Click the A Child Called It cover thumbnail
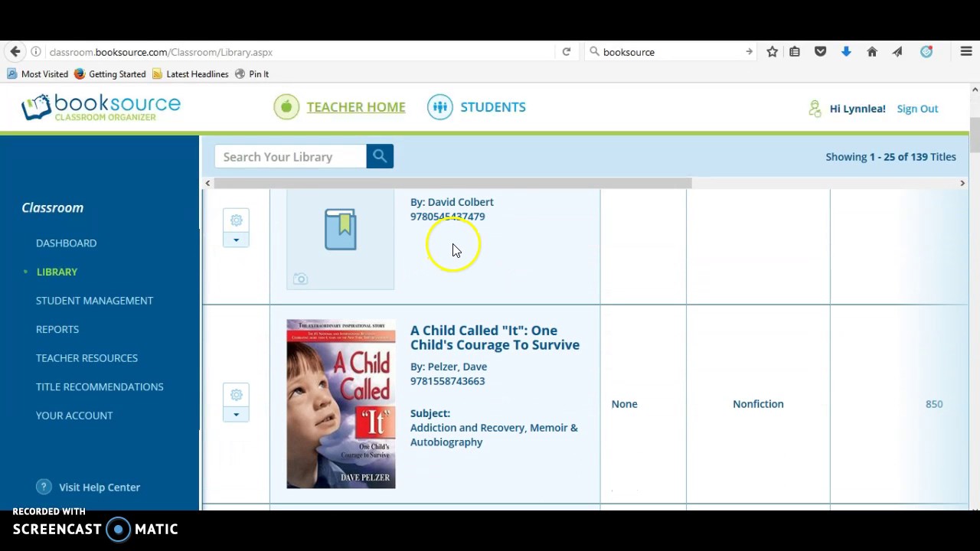The width and height of the screenshot is (980, 551). pos(341,403)
